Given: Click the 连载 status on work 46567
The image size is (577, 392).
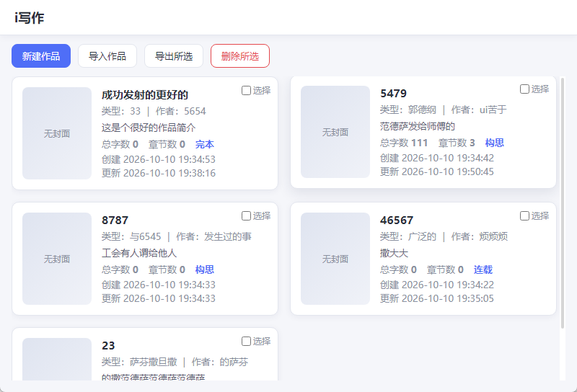Looking at the screenshot, I should click(x=483, y=269).
